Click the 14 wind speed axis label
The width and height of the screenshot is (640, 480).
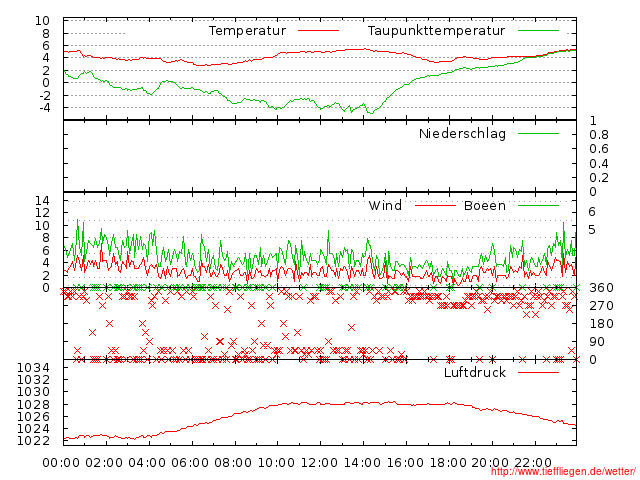tap(42, 200)
